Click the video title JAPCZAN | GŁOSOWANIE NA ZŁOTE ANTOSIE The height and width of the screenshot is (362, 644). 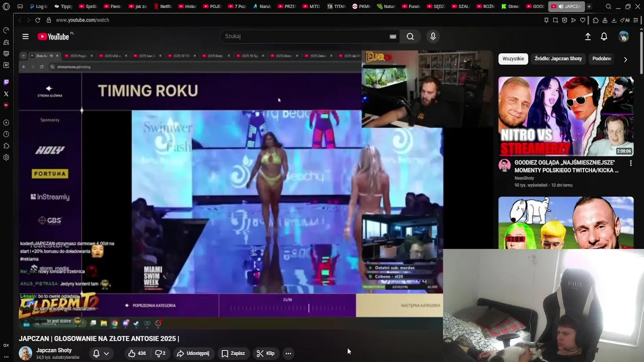coord(99,339)
